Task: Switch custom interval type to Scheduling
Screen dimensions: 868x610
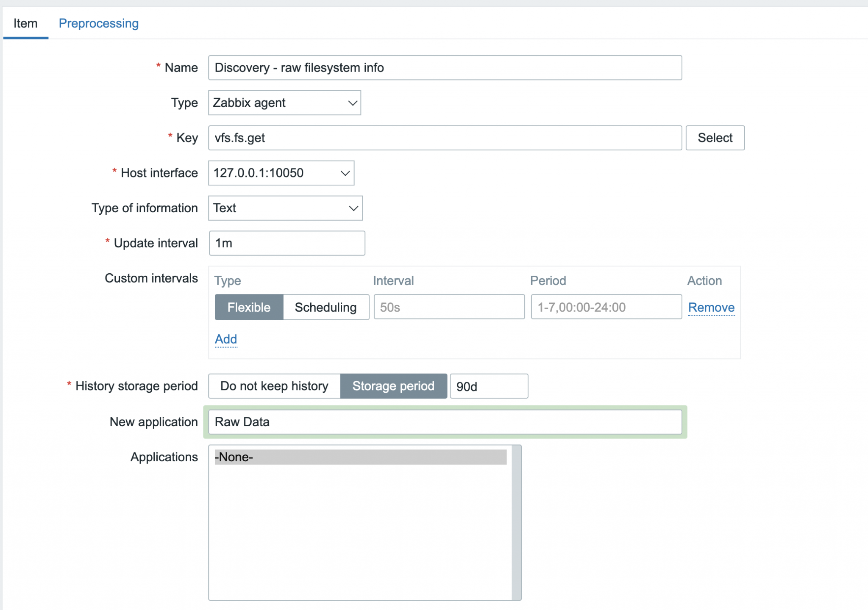Action: [x=326, y=307]
